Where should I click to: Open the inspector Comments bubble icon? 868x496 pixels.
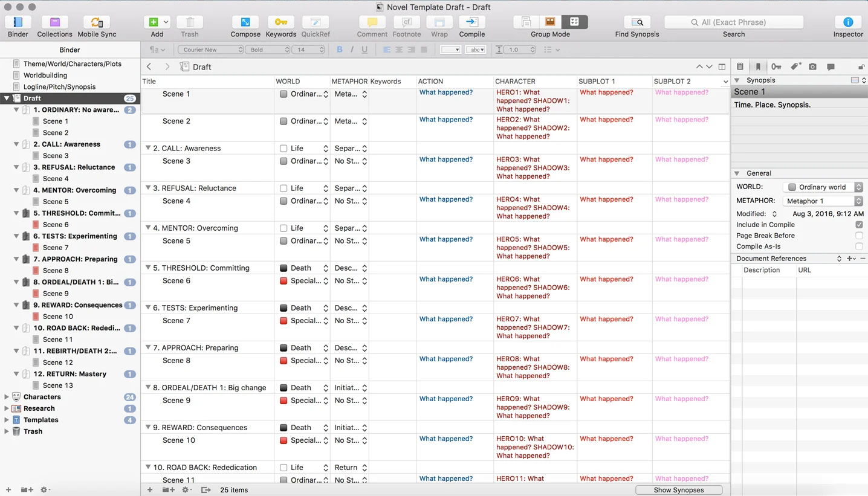pos(831,66)
